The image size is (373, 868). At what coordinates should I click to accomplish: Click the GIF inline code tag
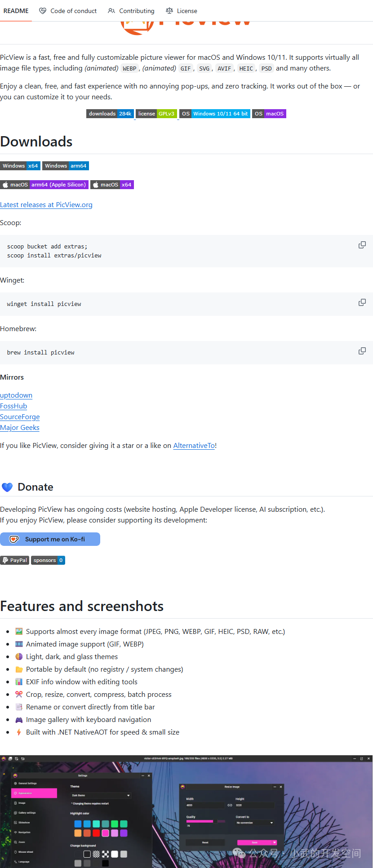pyautogui.click(x=186, y=68)
